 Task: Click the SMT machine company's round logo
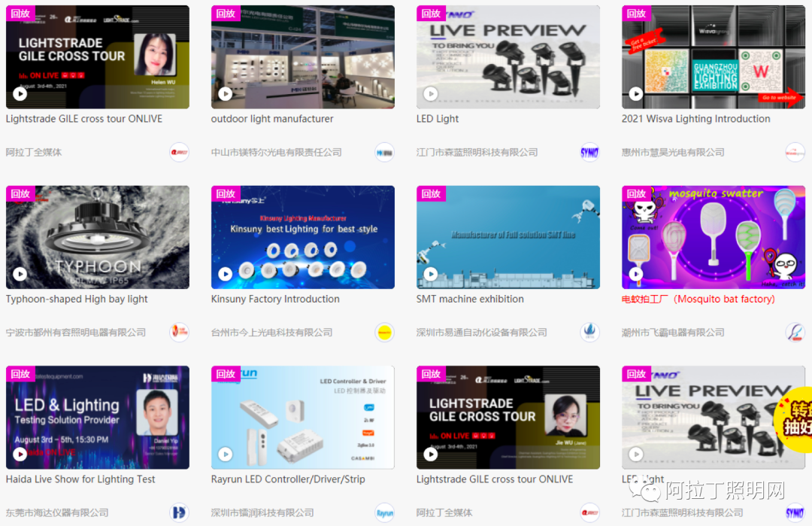(x=589, y=332)
